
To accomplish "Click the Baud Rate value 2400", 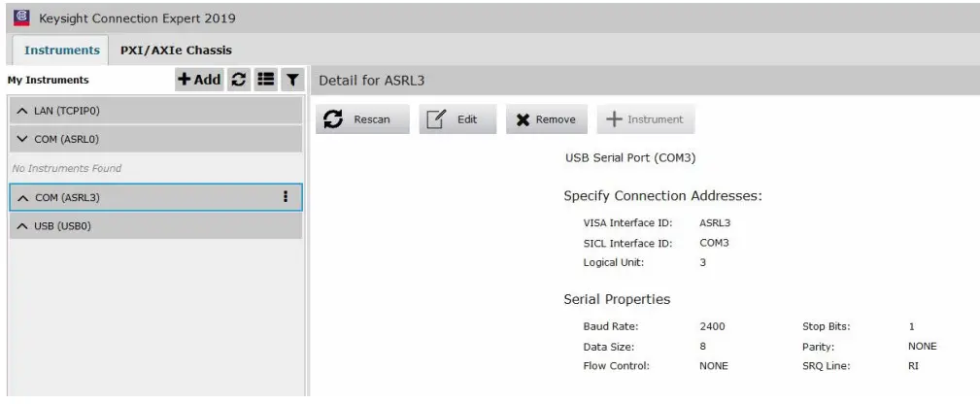I will coord(712,326).
